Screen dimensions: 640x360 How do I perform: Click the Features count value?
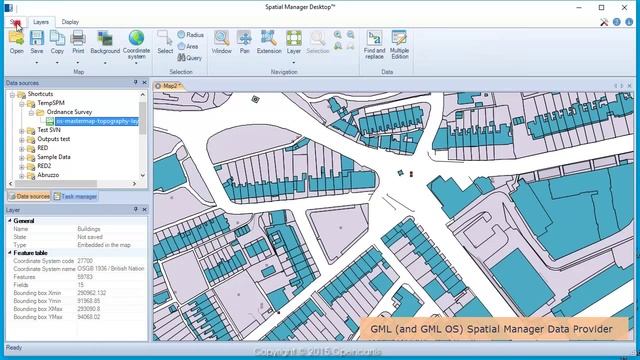coord(84,277)
